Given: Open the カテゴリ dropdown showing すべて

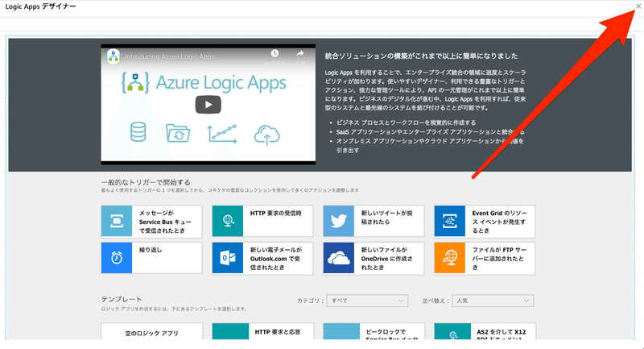Looking at the screenshot, I should (367, 301).
